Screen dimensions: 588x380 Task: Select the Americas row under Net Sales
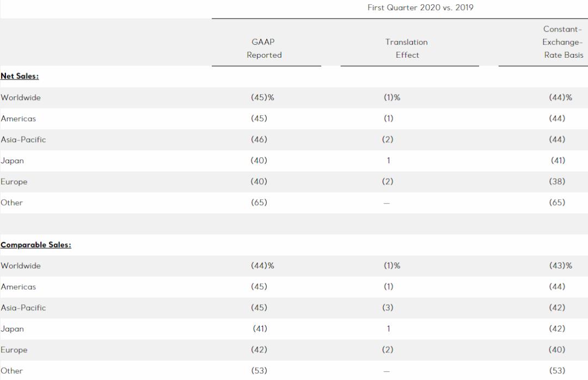[19, 119]
